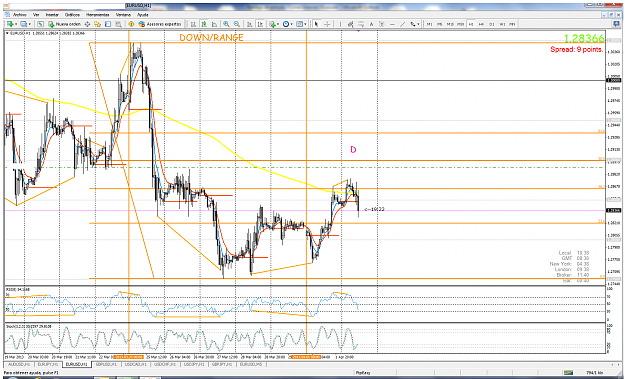Image resolution: width=625 pixels, height=379 pixels.
Task: Select the text label A tool
Action: coord(371,24)
